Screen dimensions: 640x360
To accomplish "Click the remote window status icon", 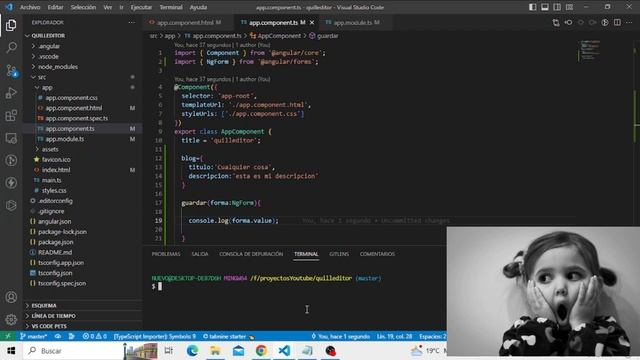I will coord(8,336).
